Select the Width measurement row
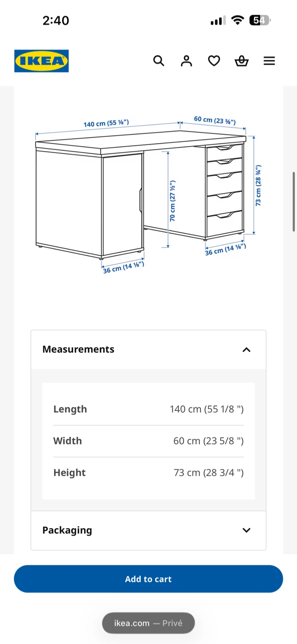297x644 pixels. (x=148, y=441)
